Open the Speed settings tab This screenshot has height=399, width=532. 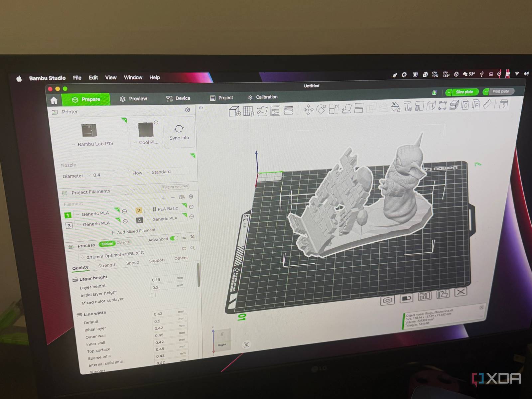[x=133, y=263]
